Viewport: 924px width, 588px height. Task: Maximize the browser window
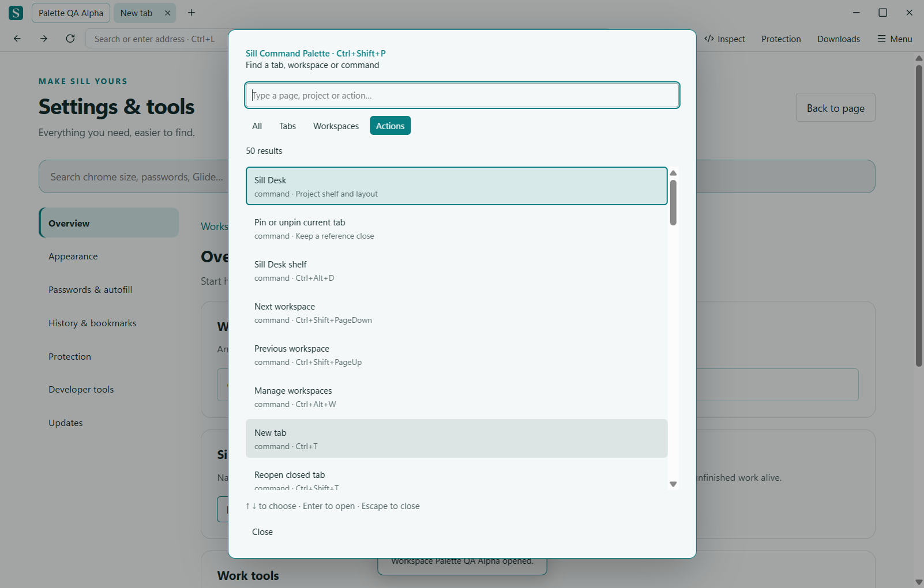[882, 13]
